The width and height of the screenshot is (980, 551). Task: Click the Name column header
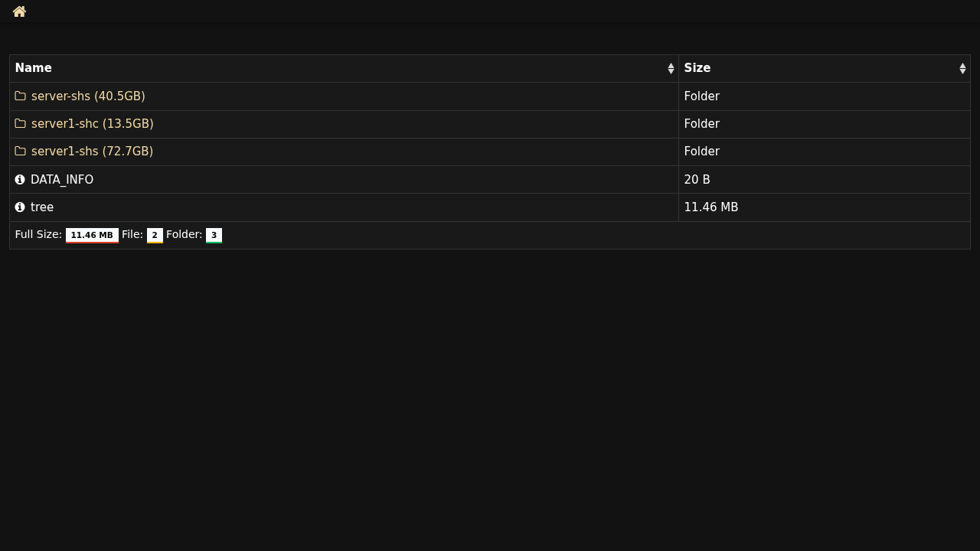click(x=34, y=68)
